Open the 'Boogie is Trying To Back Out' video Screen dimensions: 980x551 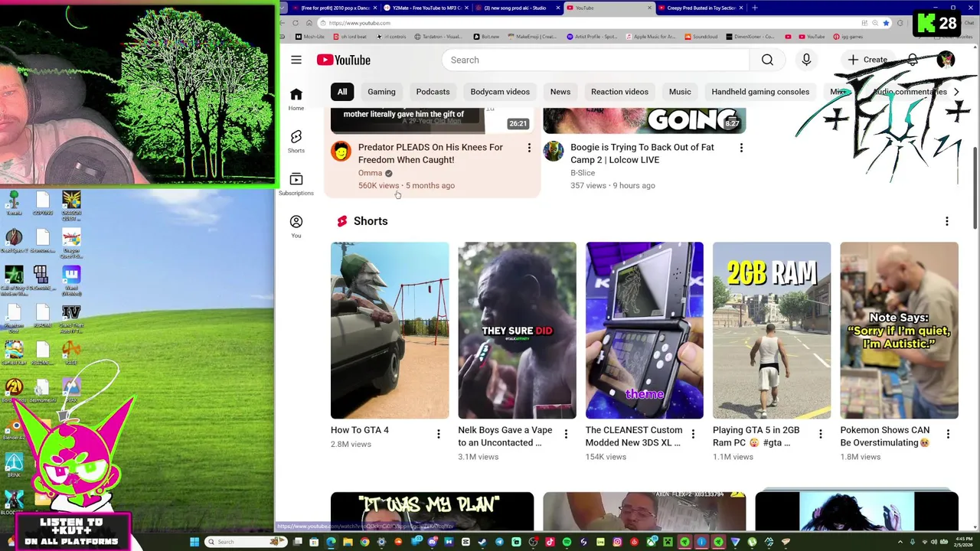[642, 153]
